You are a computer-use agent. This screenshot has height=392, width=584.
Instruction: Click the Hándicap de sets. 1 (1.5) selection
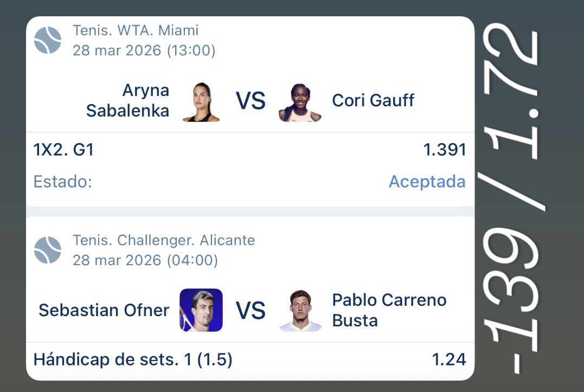pyautogui.click(x=133, y=360)
